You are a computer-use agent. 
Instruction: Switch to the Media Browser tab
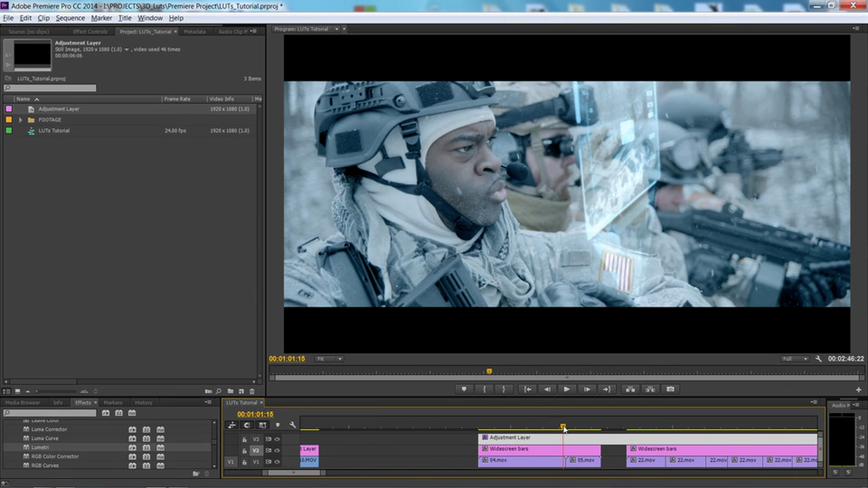click(22, 403)
